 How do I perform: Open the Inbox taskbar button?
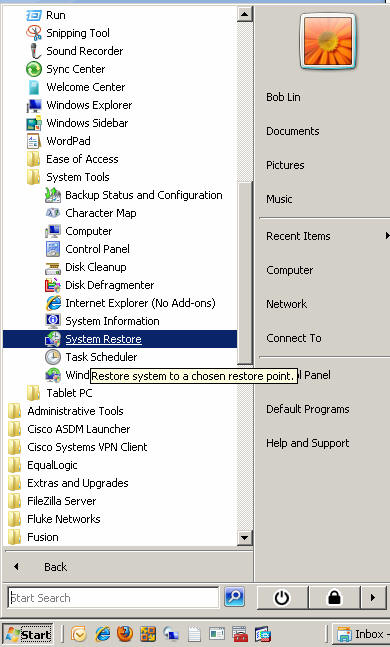pos(362,634)
